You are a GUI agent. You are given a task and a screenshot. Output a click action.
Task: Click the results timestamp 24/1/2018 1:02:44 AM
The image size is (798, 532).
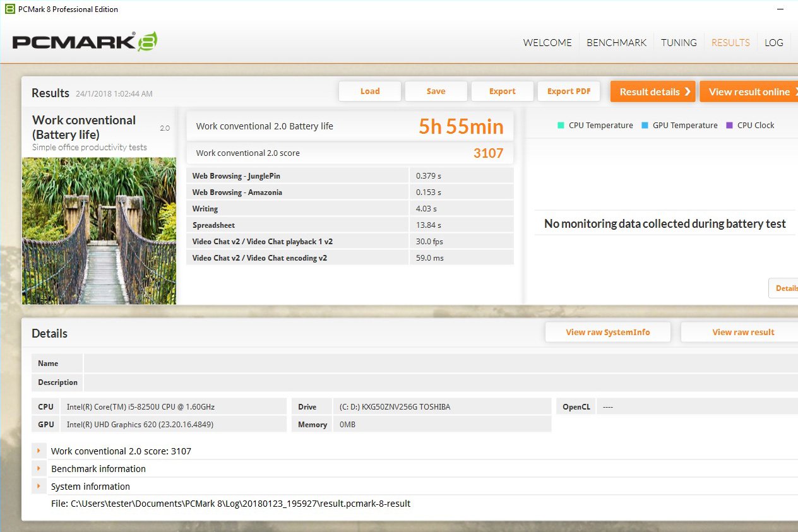pos(114,94)
